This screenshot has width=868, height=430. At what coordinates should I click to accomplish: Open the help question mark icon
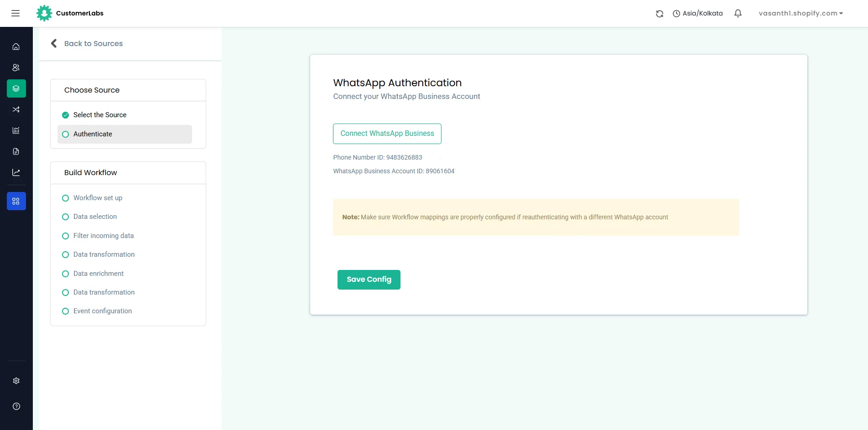click(16, 406)
